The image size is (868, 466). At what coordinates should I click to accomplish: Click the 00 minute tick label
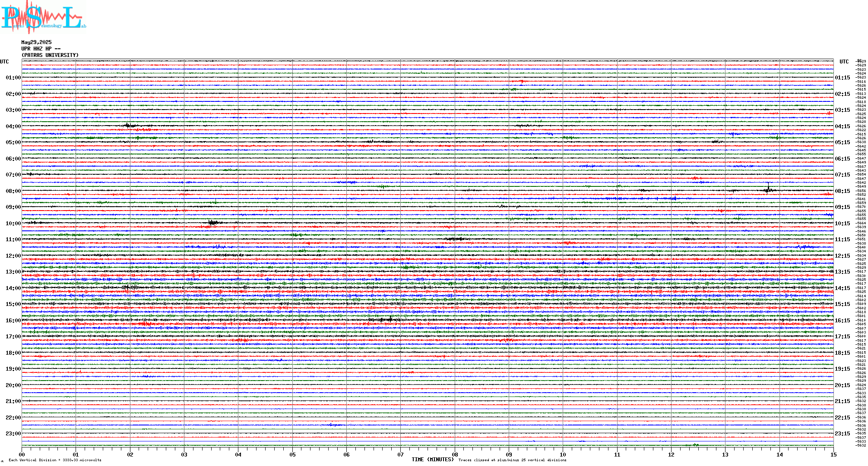pyautogui.click(x=22, y=454)
